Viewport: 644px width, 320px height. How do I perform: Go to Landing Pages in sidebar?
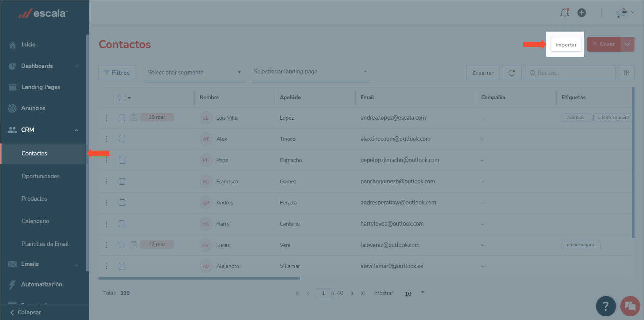click(41, 87)
